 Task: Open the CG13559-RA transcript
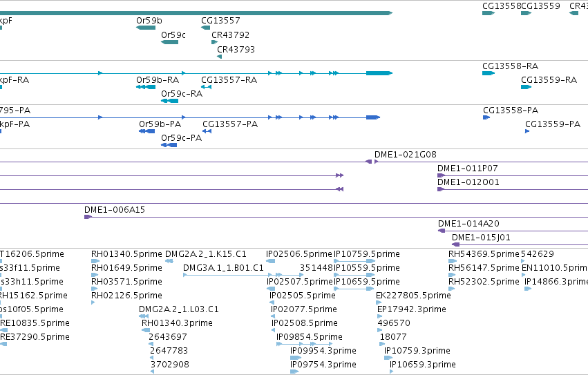click(x=526, y=87)
